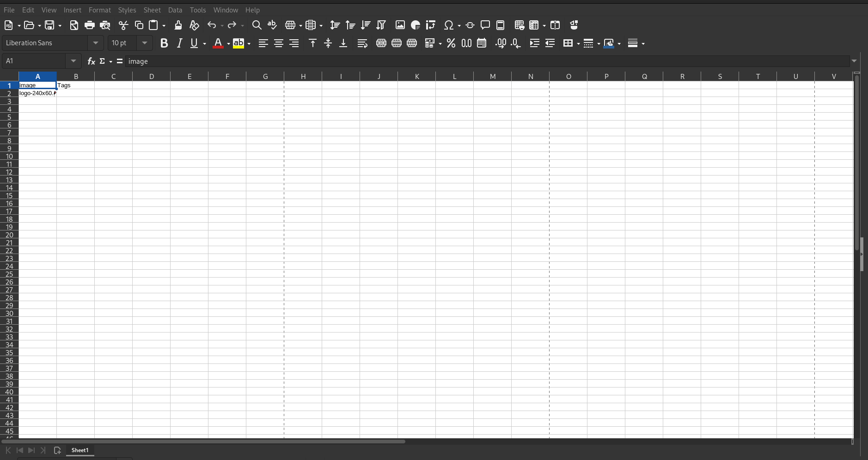Toggle Align Left
The height and width of the screenshot is (460, 868).
(x=263, y=43)
